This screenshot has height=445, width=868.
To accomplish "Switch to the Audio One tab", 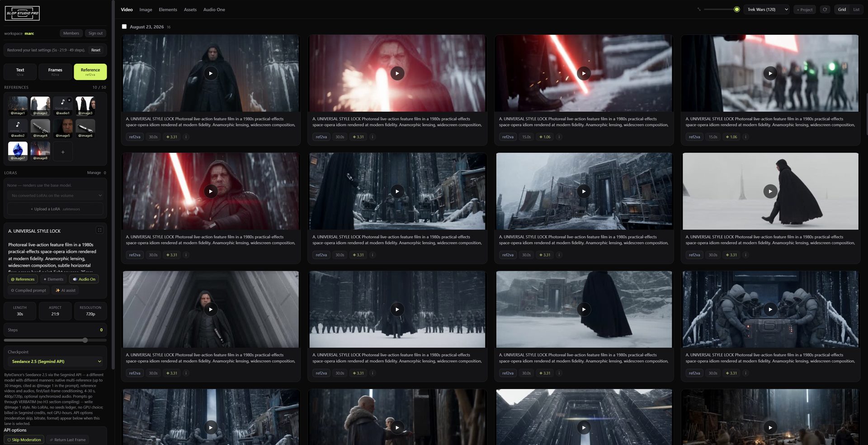I will 214,9.
